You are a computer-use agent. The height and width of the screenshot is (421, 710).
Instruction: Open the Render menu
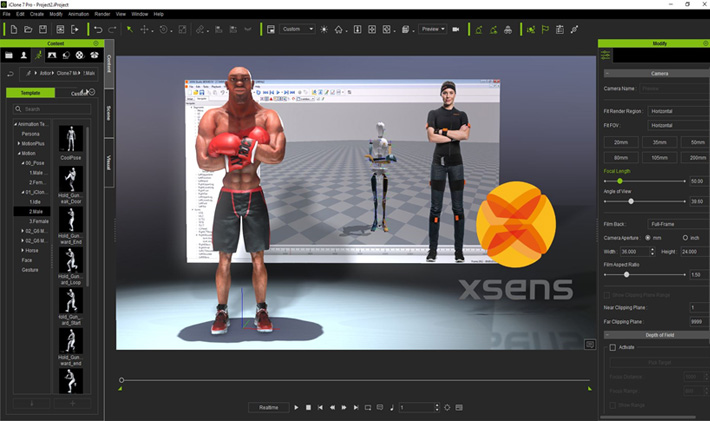point(102,14)
